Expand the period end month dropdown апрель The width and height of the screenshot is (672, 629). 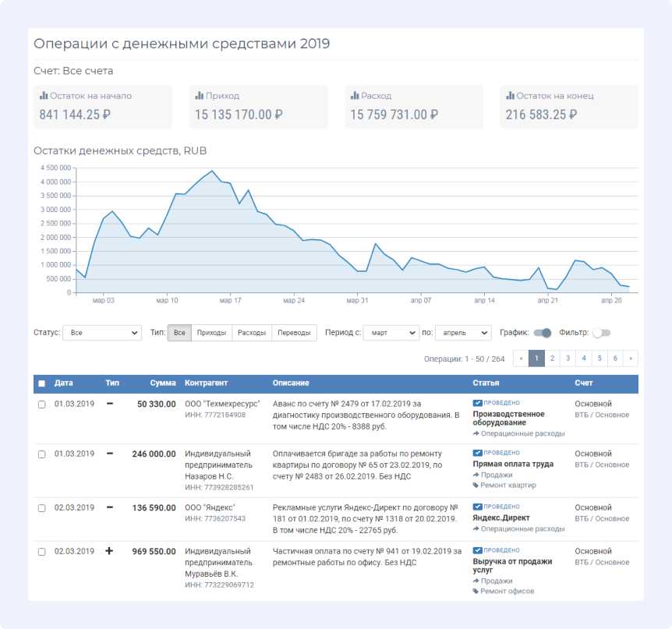[463, 333]
